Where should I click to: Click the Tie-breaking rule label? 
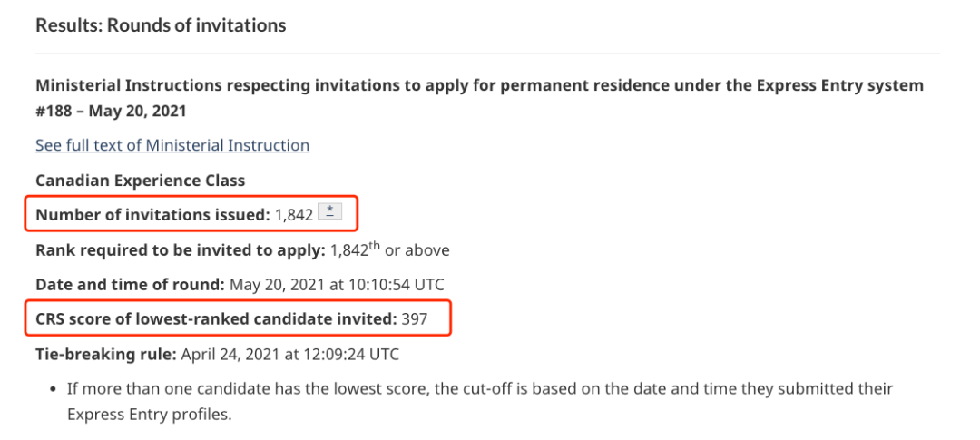point(105,355)
